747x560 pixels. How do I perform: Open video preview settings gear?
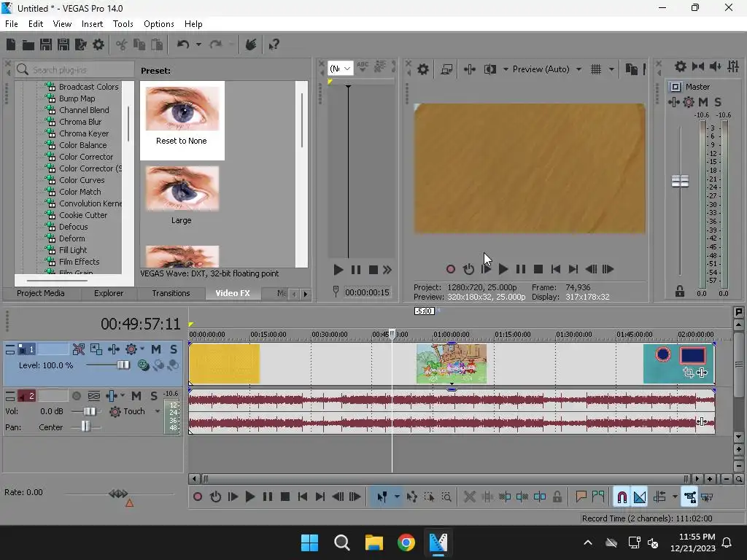422,69
